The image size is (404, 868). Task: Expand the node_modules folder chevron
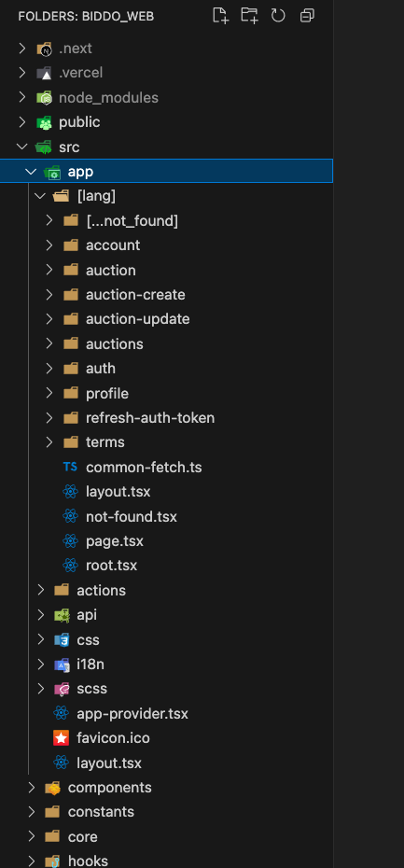tap(22, 97)
